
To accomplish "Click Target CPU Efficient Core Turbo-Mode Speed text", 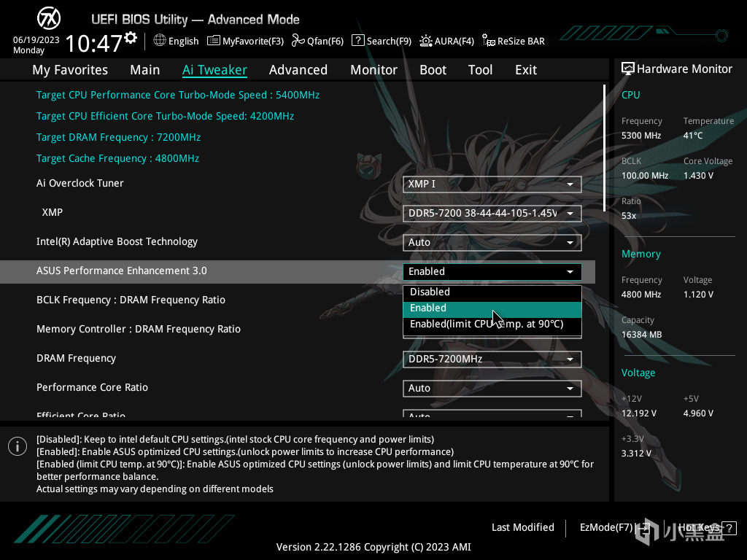I will [166, 116].
